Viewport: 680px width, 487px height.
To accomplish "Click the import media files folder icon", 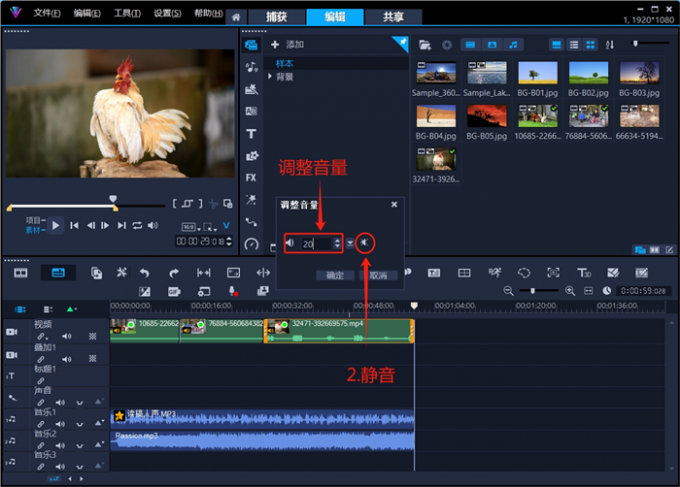I will [x=425, y=45].
